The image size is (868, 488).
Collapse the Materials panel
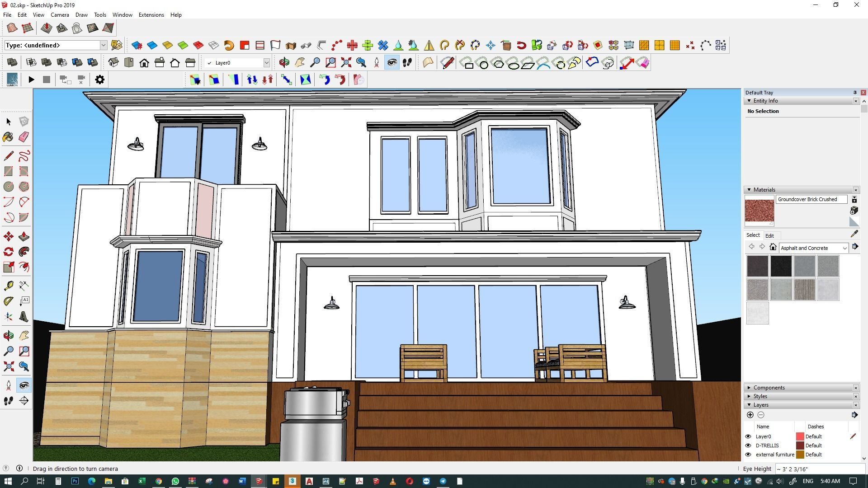749,190
